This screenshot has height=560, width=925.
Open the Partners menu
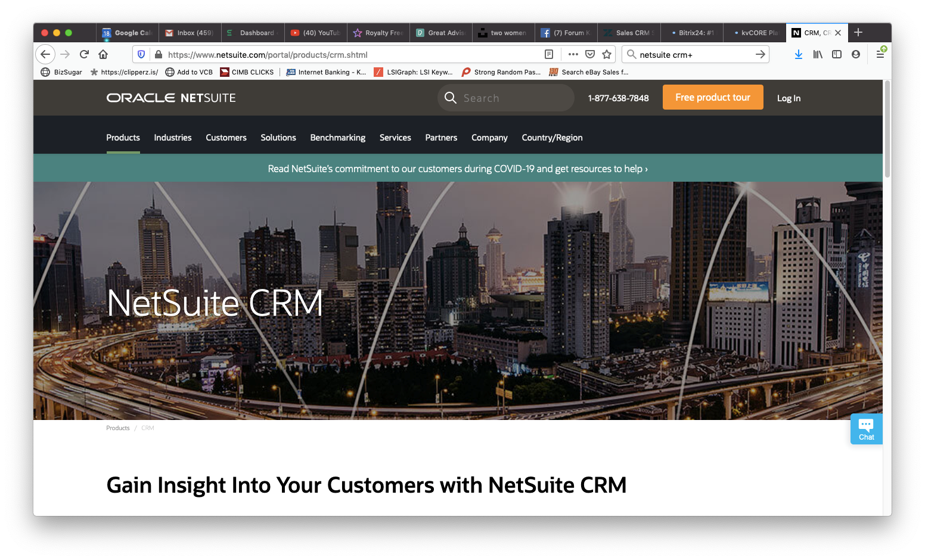tap(441, 138)
